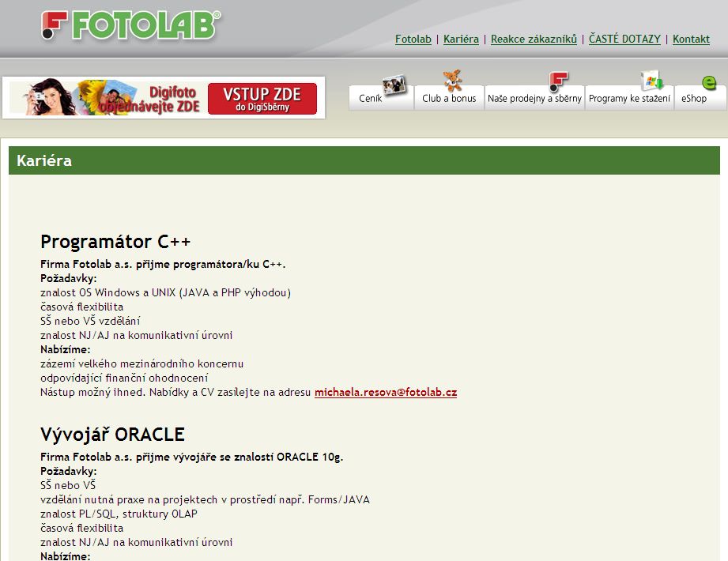Open the Fotolab top link
This screenshot has width=728, height=561.
tap(413, 39)
